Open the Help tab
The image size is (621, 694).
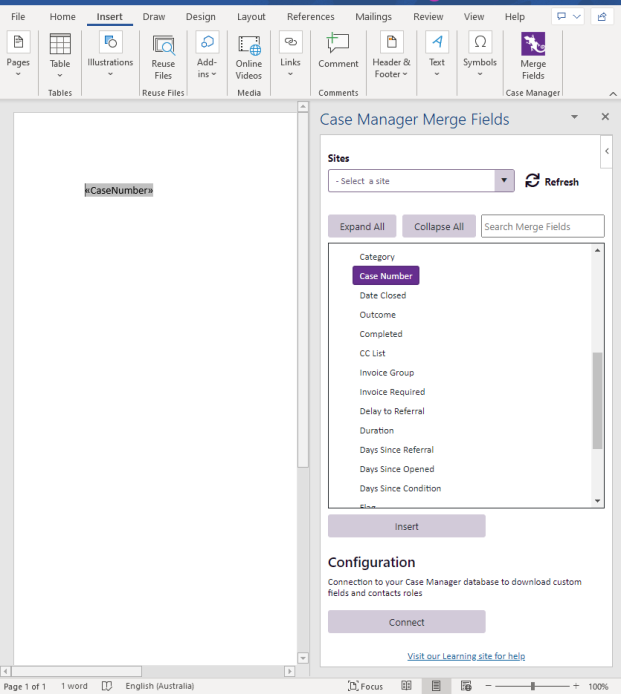pos(515,17)
